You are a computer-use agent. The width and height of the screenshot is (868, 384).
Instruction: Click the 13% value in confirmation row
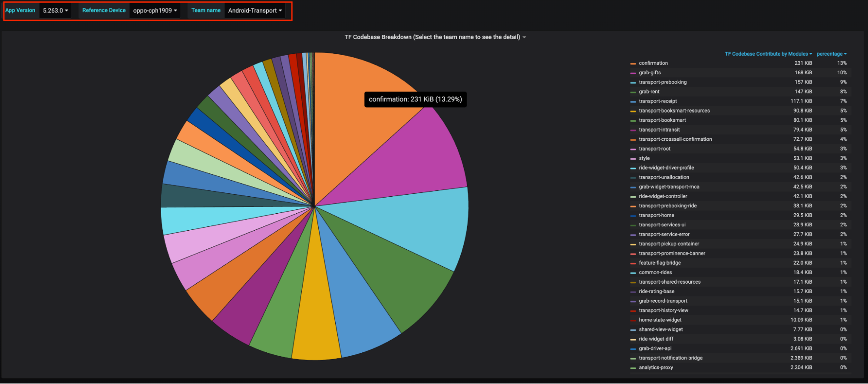point(842,63)
